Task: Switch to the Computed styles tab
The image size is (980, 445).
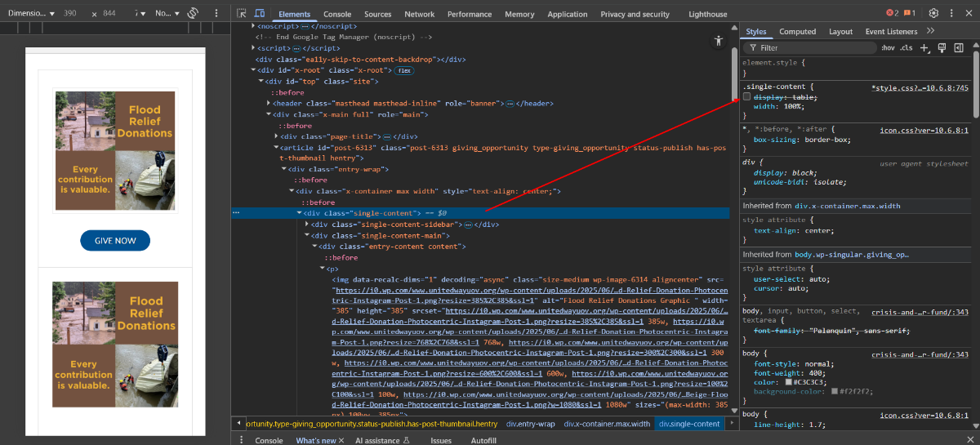Action: click(798, 31)
